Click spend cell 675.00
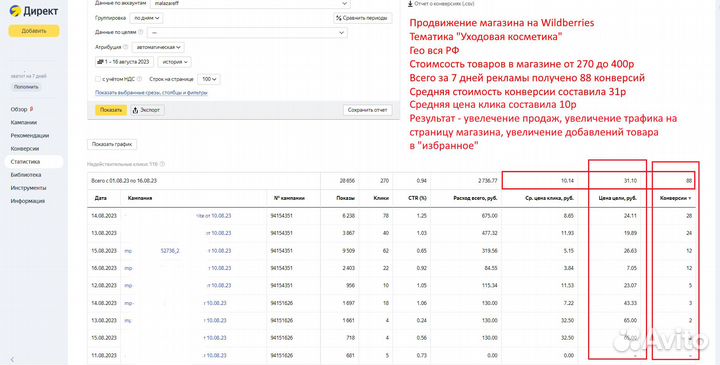Image resolution: width=720 pixels, height=365 pixels. point(489,216)
